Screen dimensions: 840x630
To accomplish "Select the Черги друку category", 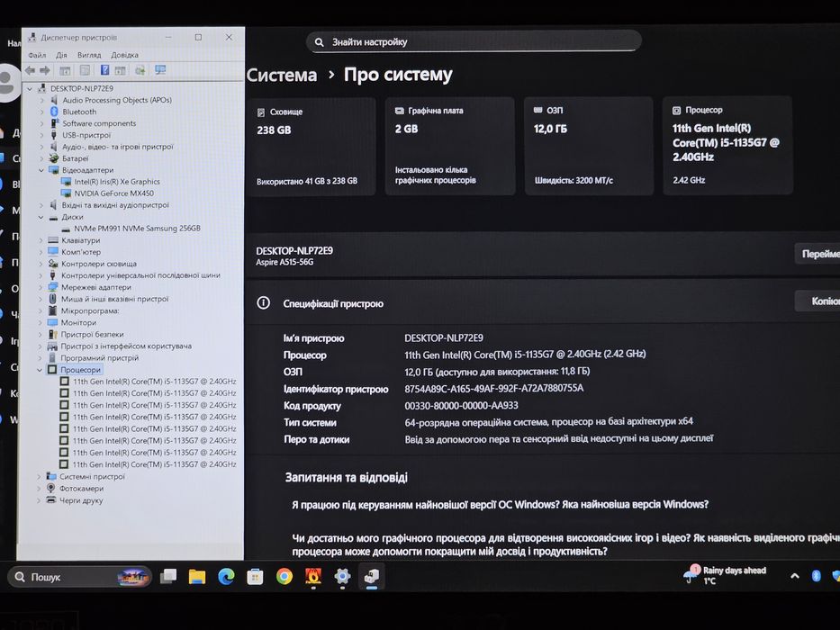I will (x=80, y=500).
